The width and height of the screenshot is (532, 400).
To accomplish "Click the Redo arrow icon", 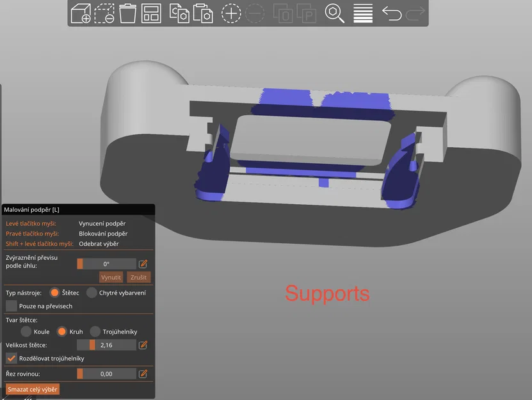I will point(415,13).
